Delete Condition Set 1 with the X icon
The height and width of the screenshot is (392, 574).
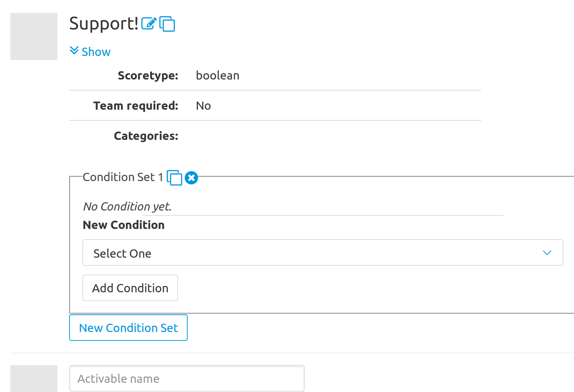coord(191,178)
